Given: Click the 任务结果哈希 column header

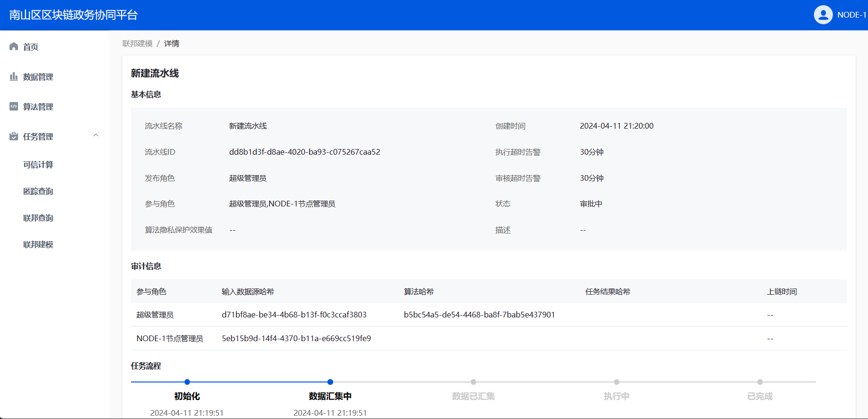Looking at the screenshot, I should click(x=607, y=291).
